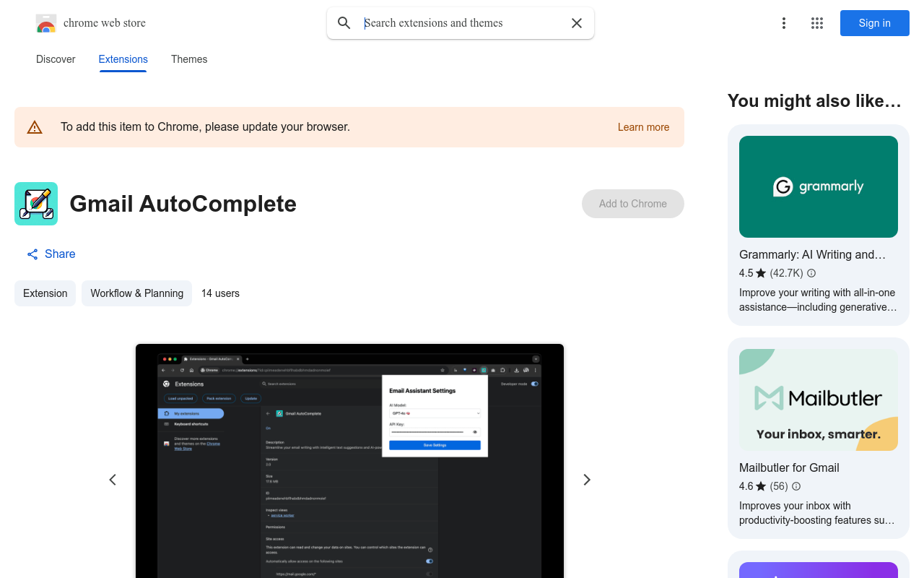This screenshot has width=924, height=578.
Task: Click the Gmail AutoComplete extension icon
Action: tap(36, 204)
